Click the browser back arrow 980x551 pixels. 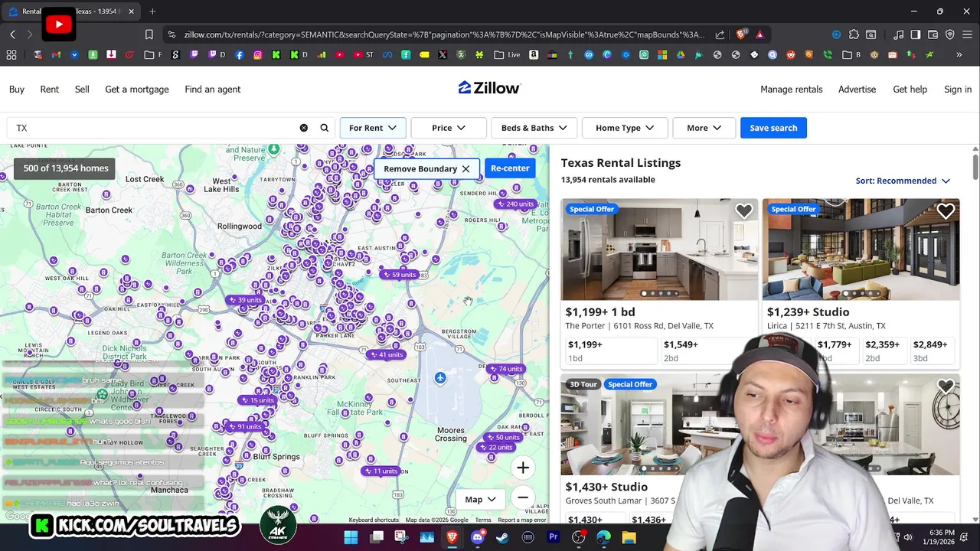point(13,34)
